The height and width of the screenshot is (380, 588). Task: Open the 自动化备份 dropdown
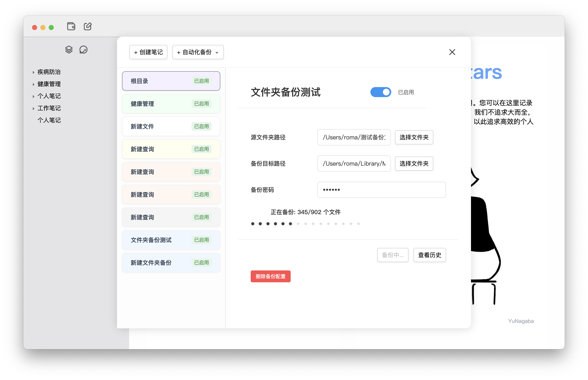198,52
